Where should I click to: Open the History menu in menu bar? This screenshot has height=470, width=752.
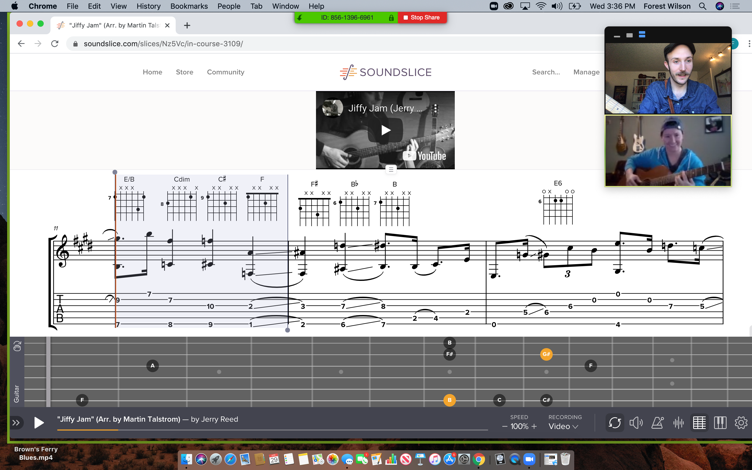pyautogui.click(x=148, y=6)
